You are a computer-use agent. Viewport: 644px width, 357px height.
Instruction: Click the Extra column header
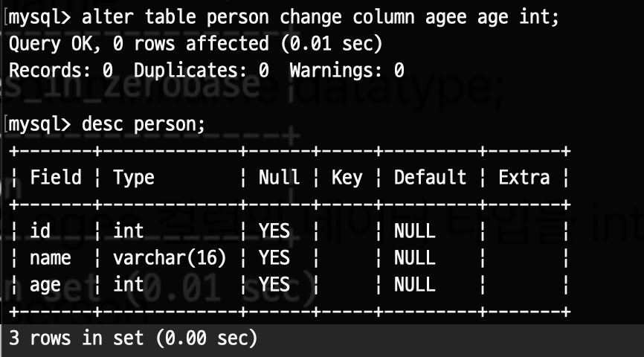click(x=524, y=178)
